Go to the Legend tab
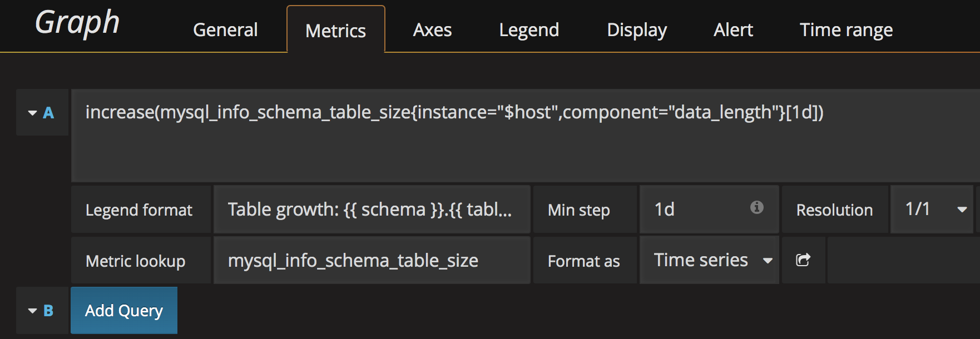This screenshot has width=980, height=339. (x=529, y=30)
